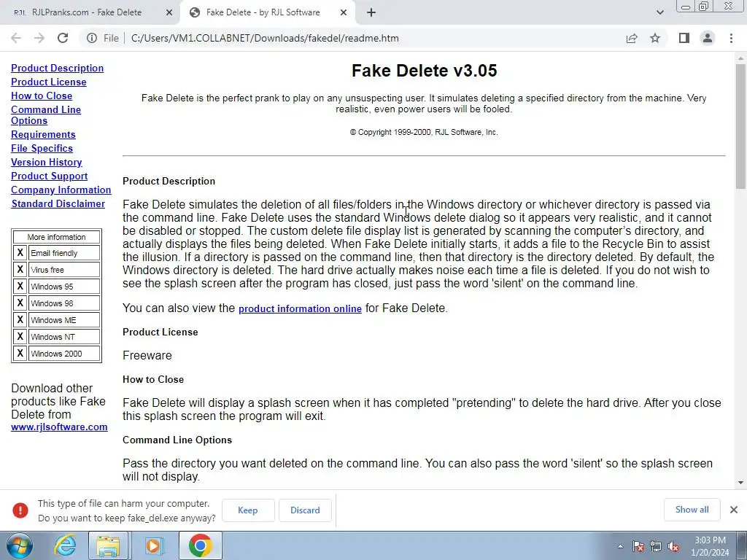This screenshot has height=560, width=747.
Task: Open a new tab with the plus button
Action: [x=371, y=12]
